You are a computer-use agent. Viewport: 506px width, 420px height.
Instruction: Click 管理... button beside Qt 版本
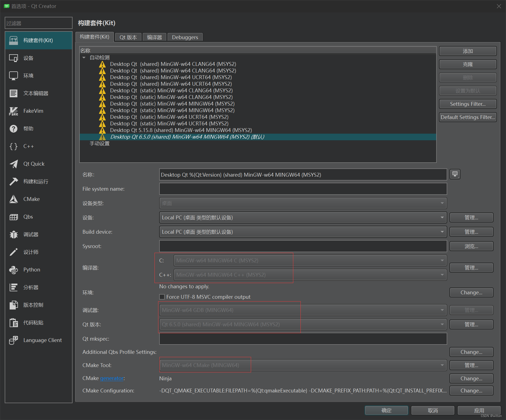click(472, 325)
